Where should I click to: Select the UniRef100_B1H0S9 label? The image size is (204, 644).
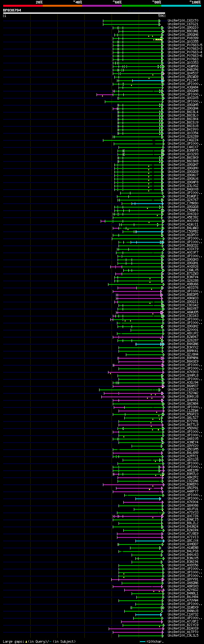point(183,629)
